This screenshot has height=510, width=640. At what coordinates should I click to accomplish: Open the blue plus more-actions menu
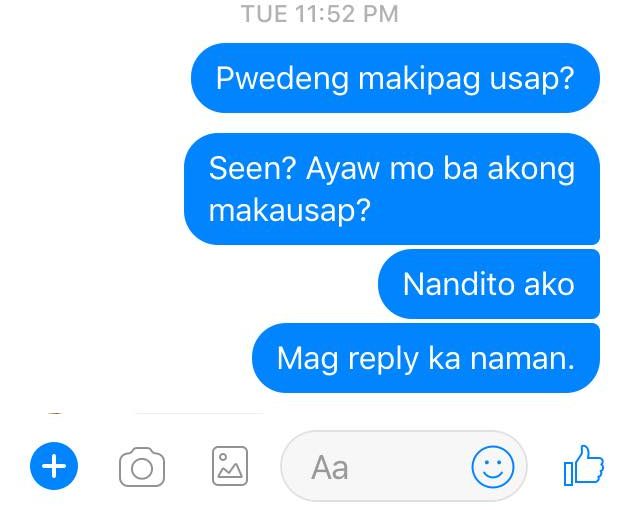pos(54,466)
